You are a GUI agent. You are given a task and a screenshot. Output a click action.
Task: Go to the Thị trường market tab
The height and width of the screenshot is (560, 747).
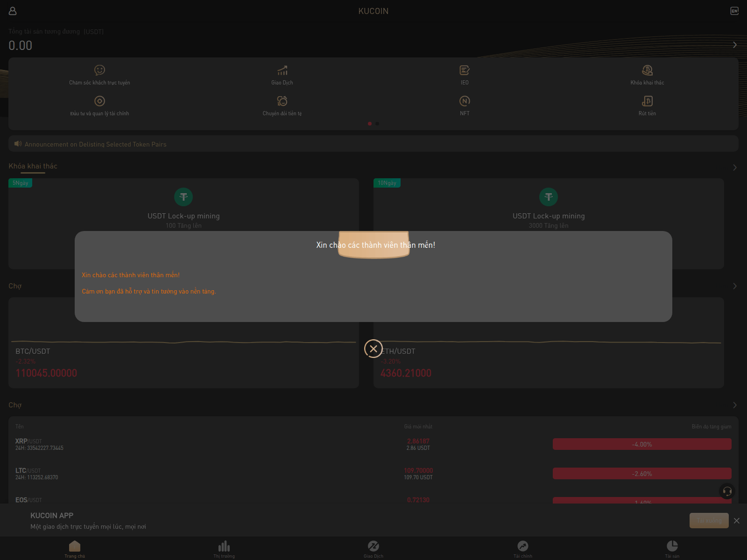pos(224,549)
